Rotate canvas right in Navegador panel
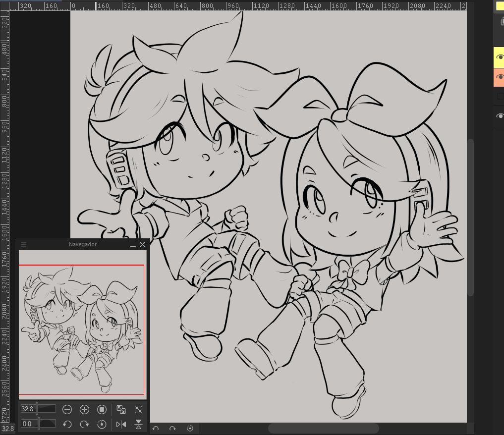Viewport: 504px width, 435px height. (84, 424)
